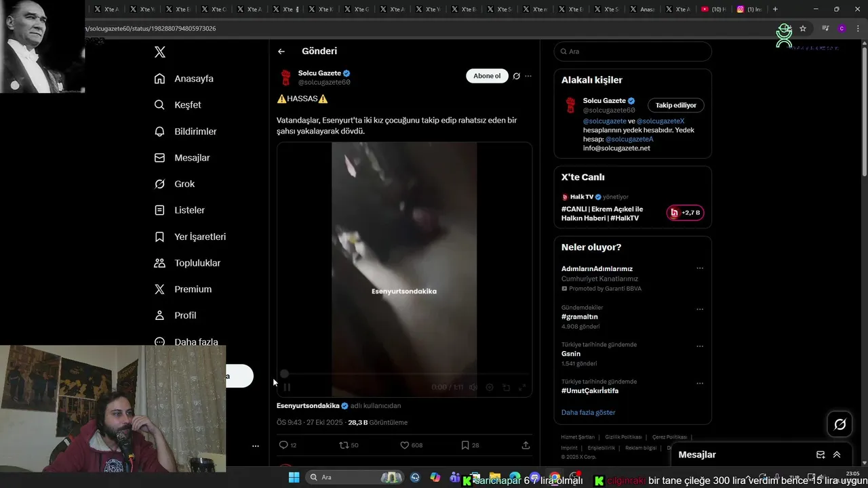Open Topluluklar communities

(x=187, y=263)
